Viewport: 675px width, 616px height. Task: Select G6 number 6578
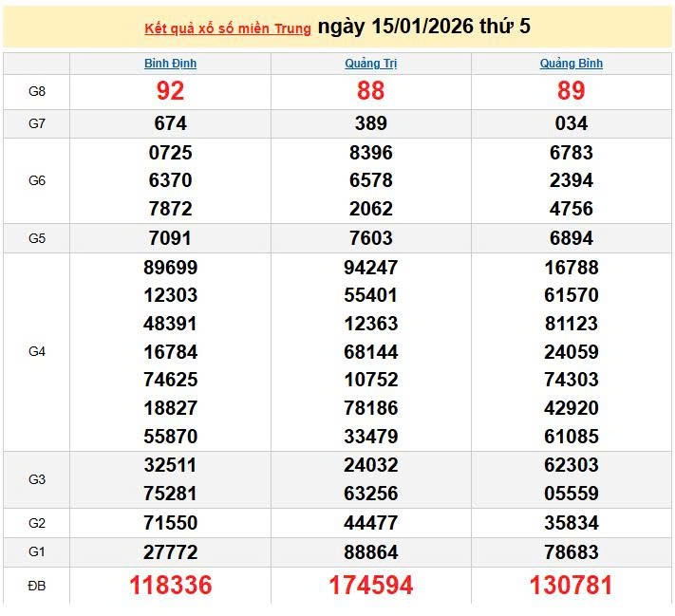pos(370,180)
